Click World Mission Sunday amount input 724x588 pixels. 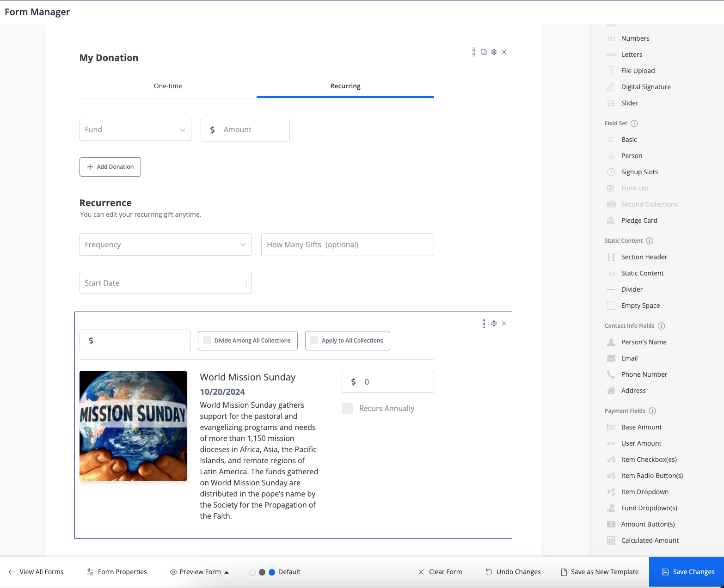[x=388, y=382]
